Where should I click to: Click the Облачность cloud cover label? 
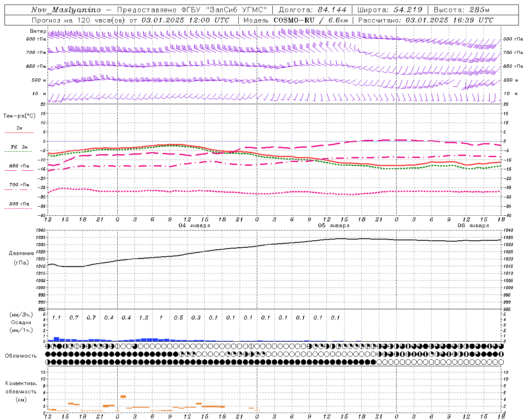click(21, 356)
